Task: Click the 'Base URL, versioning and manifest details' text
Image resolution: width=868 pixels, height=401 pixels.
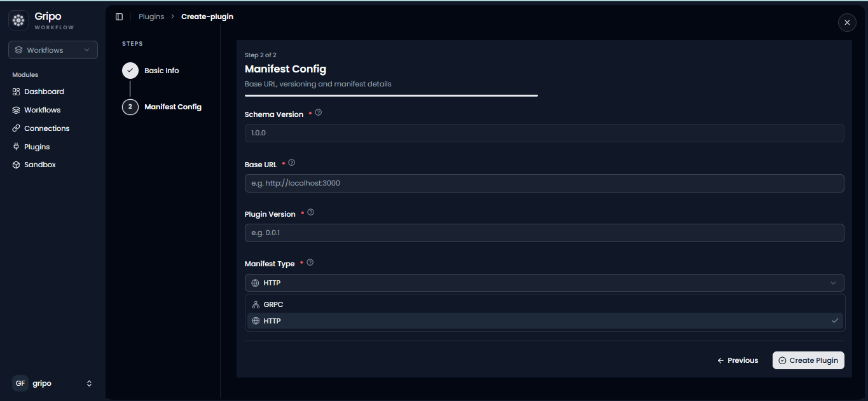Action: coord(318,84)
